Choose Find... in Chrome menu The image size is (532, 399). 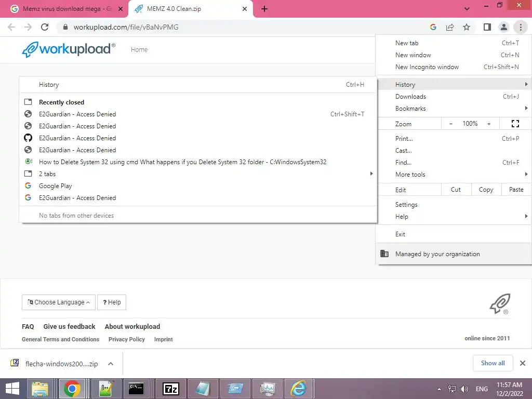point(454,162)
